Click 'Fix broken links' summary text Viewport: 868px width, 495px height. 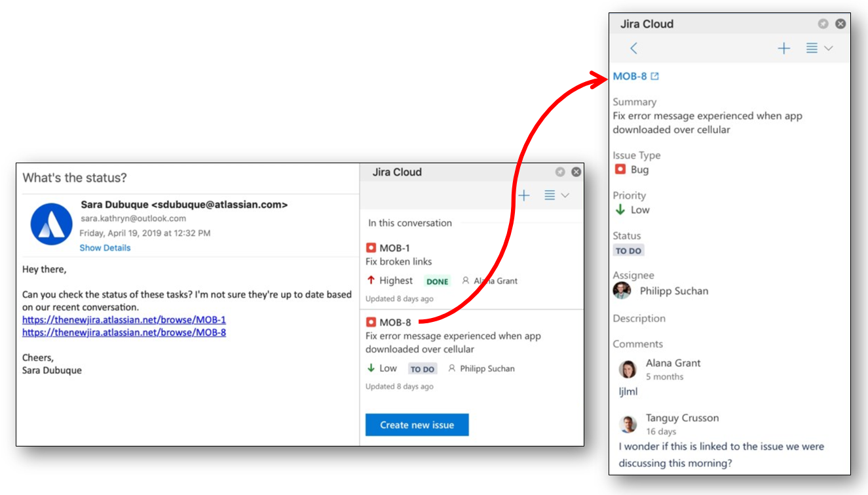(x=398, y=262)
